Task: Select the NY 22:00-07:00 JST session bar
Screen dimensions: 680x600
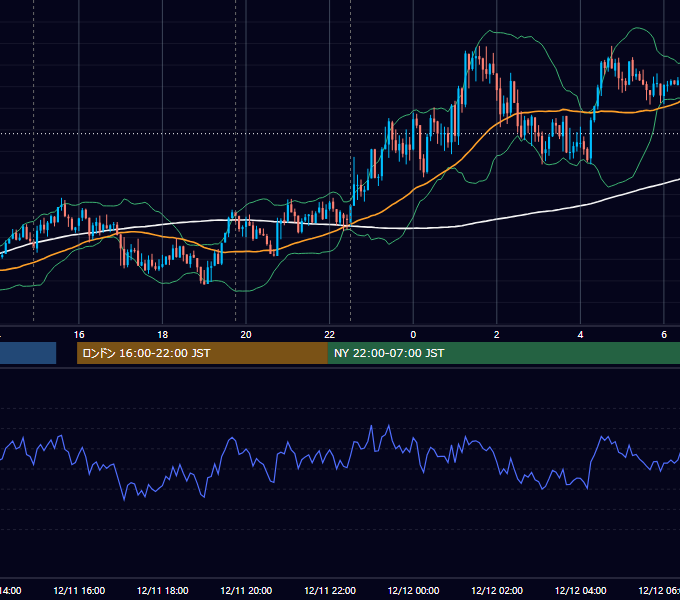Action: click(x=503, y=353)
